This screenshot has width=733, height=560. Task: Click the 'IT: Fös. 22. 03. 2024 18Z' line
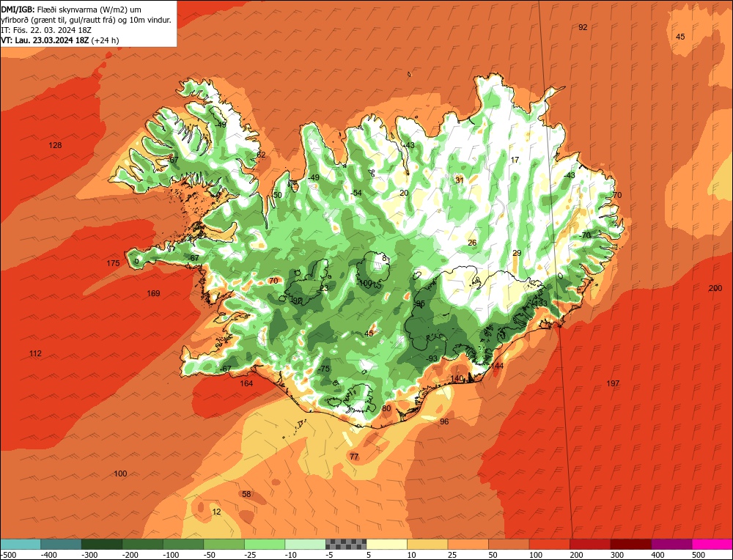pyautogui.click(x=46, y=30)
